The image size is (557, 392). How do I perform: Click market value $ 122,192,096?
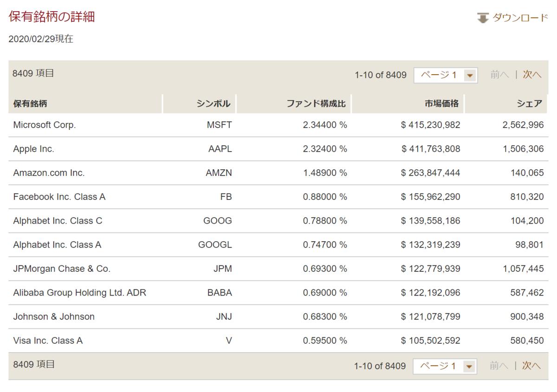click(x=431, y=293)
